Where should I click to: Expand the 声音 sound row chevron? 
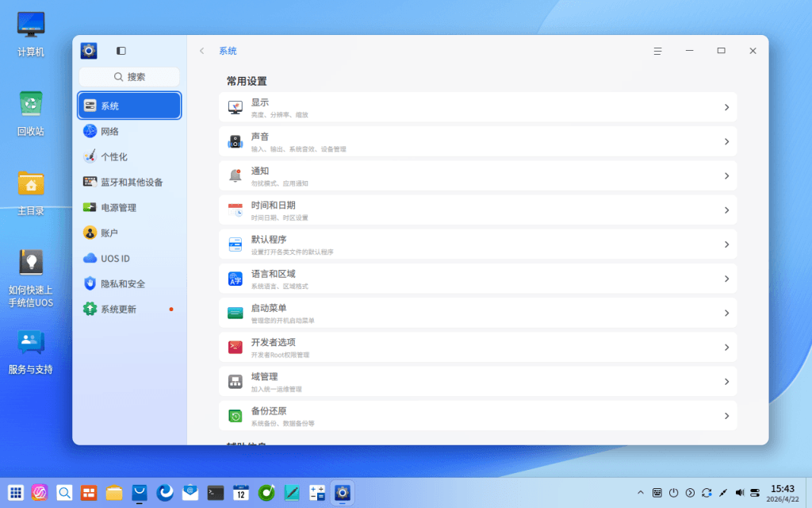[x=726, y=141]
